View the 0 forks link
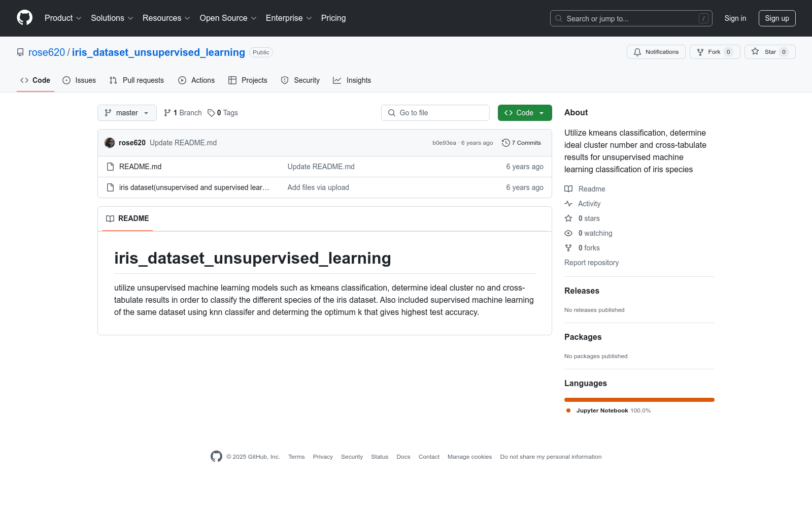This screenshot has width=812, height=508. [582, 248]
